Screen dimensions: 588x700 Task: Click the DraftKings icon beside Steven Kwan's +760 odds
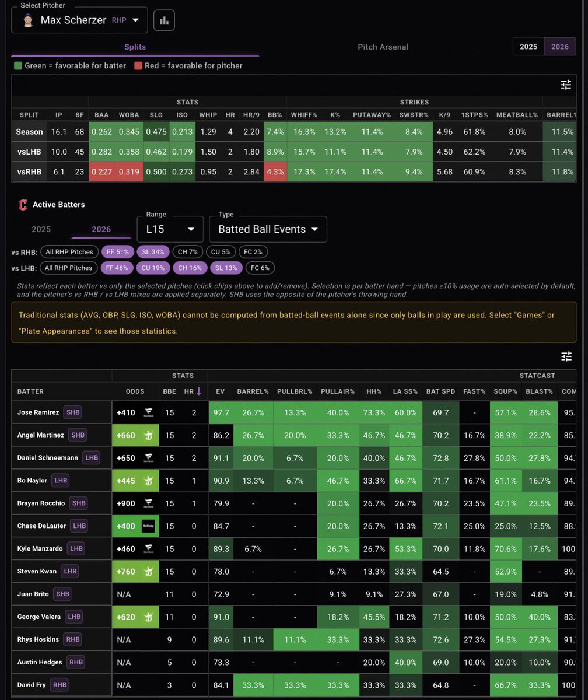click(x=149, y=571)
